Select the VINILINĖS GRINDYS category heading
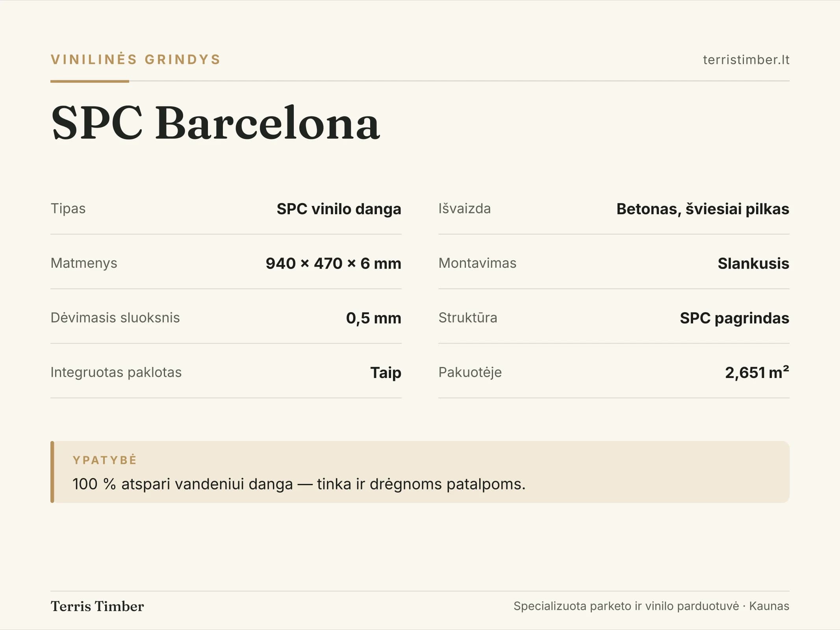Viewport: 840px width, 630px height. [x=136, y=59]
